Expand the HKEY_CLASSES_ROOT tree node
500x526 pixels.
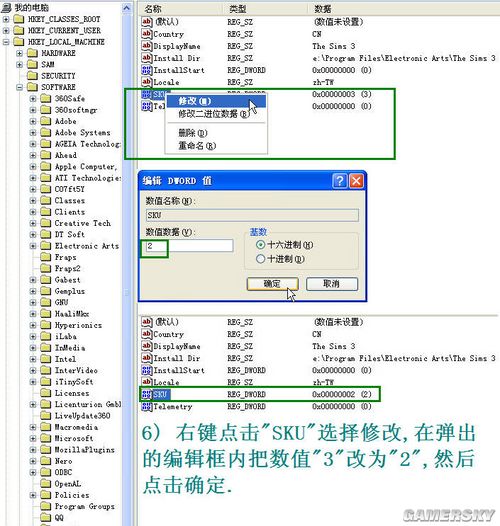6,19
